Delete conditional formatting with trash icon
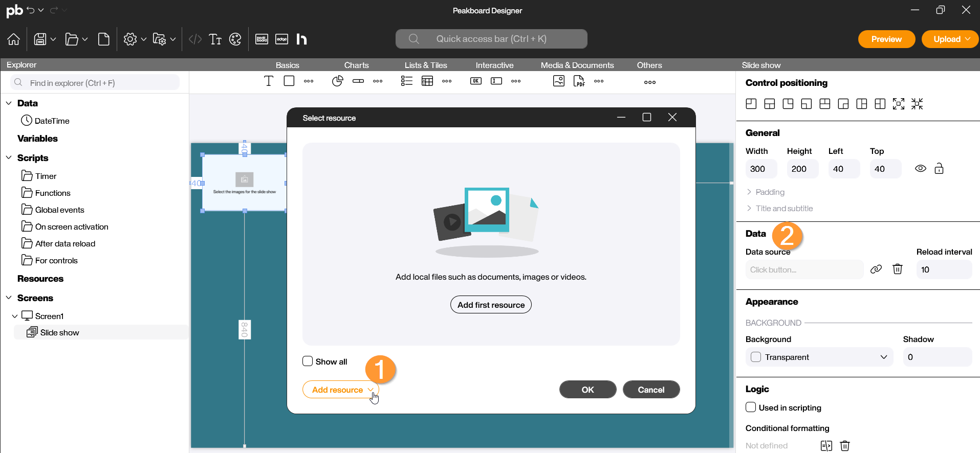Image resolution: width=980 pixels, height=453 pixels. click(x=845, y=446)
